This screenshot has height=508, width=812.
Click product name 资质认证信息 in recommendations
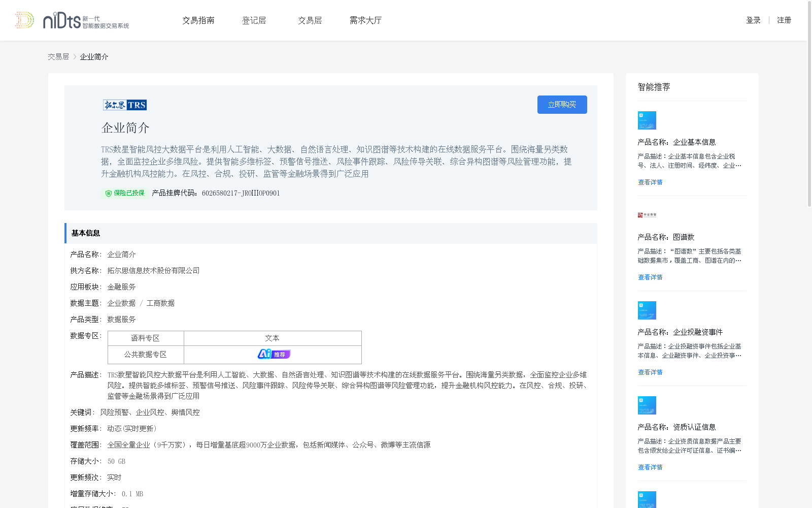[694, 427]
